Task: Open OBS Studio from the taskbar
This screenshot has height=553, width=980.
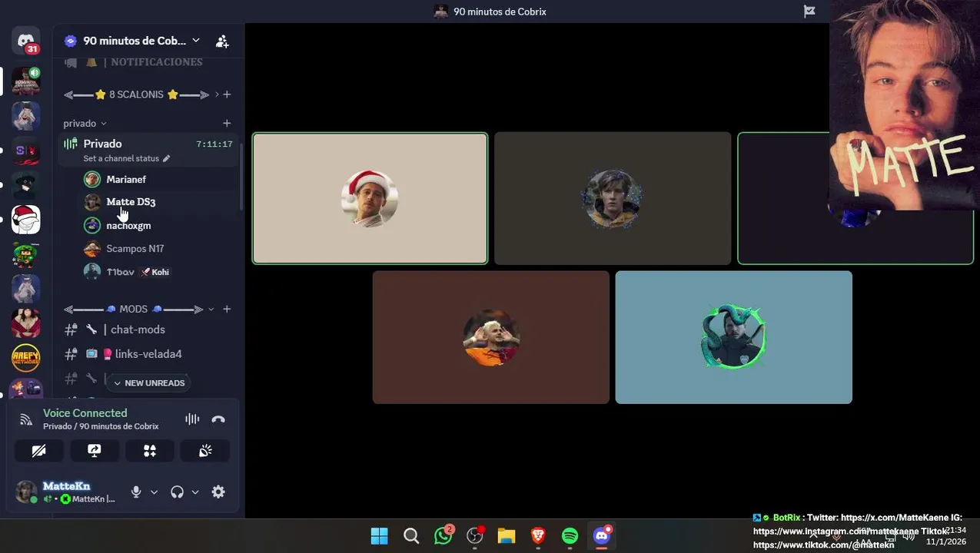Action: 475,535
